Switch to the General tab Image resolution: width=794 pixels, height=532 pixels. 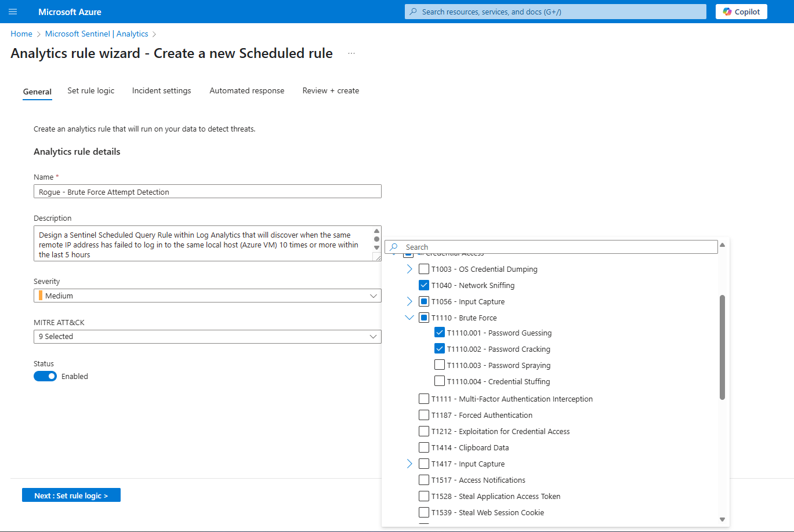(37, 92)
